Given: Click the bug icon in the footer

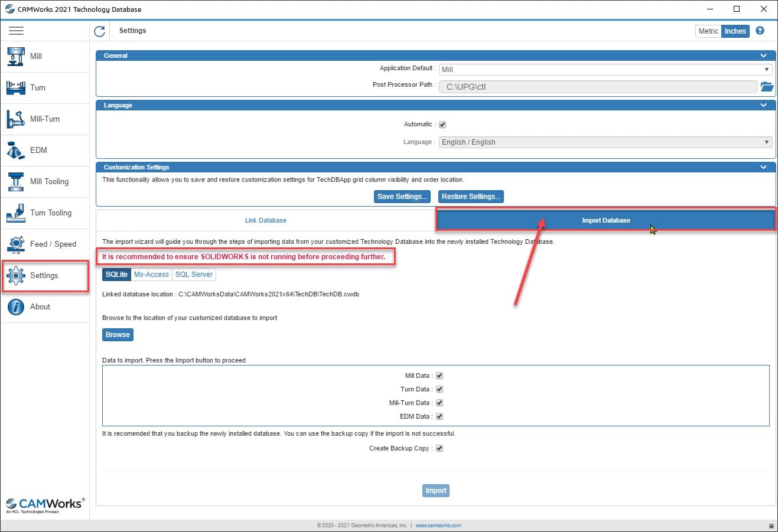Looking at the screenshot, I should pos(772,525).
